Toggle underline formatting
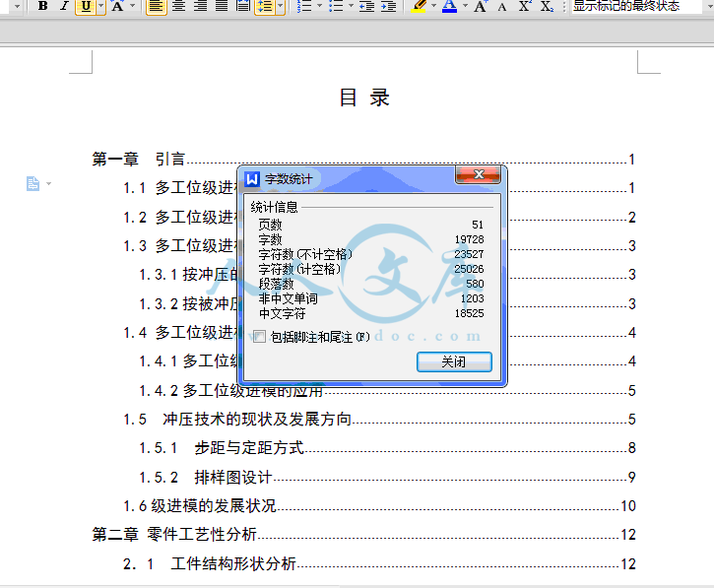 coord(86,6)
